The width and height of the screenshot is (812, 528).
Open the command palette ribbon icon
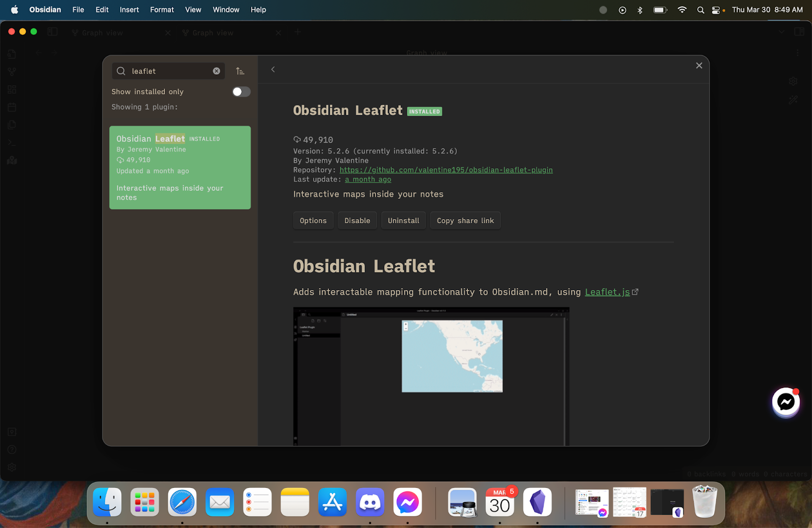pos(12,143)
